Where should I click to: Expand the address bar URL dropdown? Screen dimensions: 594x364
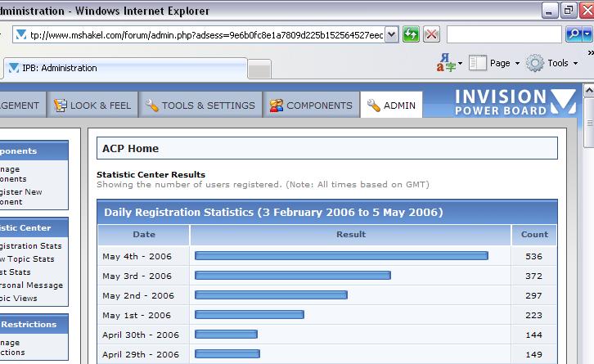click(x=391, y=34)
